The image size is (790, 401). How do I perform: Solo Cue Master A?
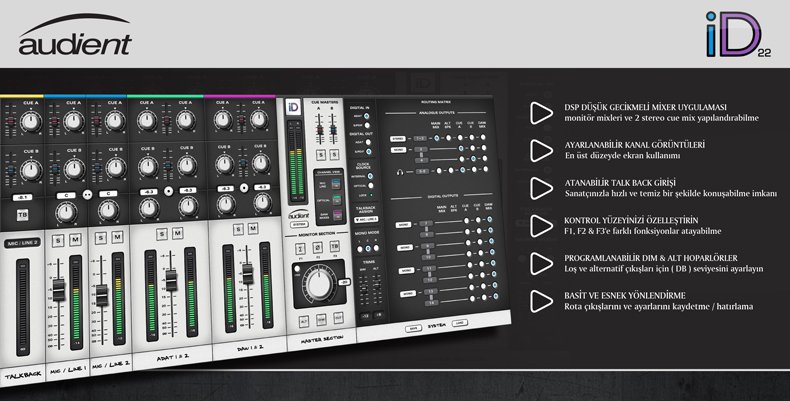pyautogui.click(x=320, y=154)
